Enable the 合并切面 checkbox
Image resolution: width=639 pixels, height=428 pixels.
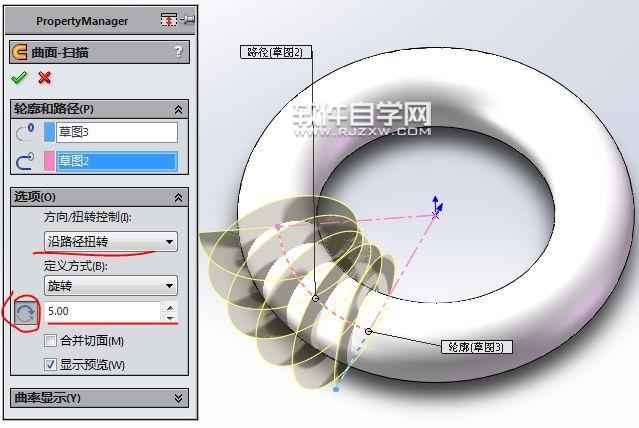[50, 340]
